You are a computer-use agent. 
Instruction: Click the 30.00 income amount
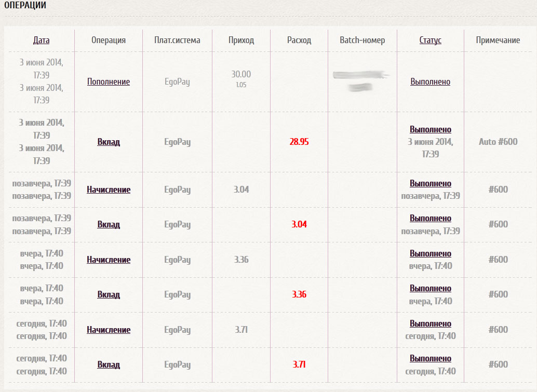pyautogui.click(x=241, y=74)
